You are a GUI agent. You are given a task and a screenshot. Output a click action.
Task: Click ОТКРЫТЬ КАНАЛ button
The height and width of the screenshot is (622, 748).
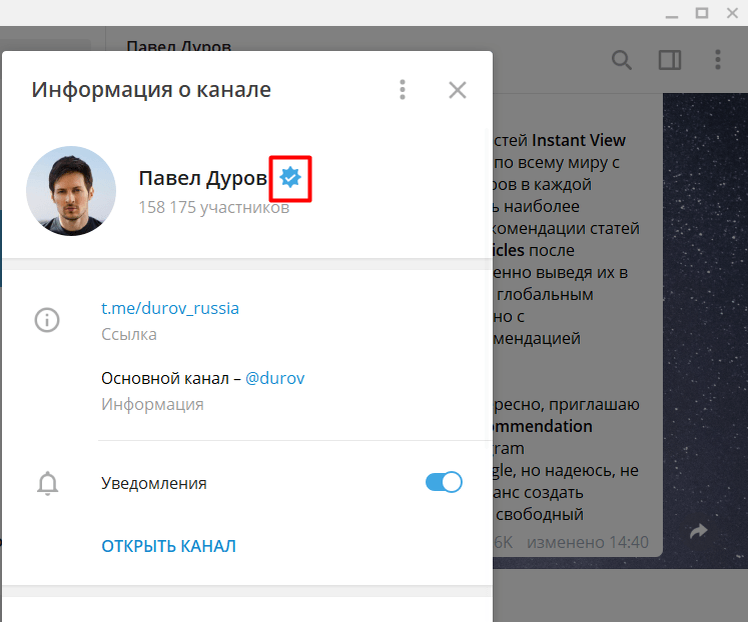pyautogui.click(x=168, y=546)
